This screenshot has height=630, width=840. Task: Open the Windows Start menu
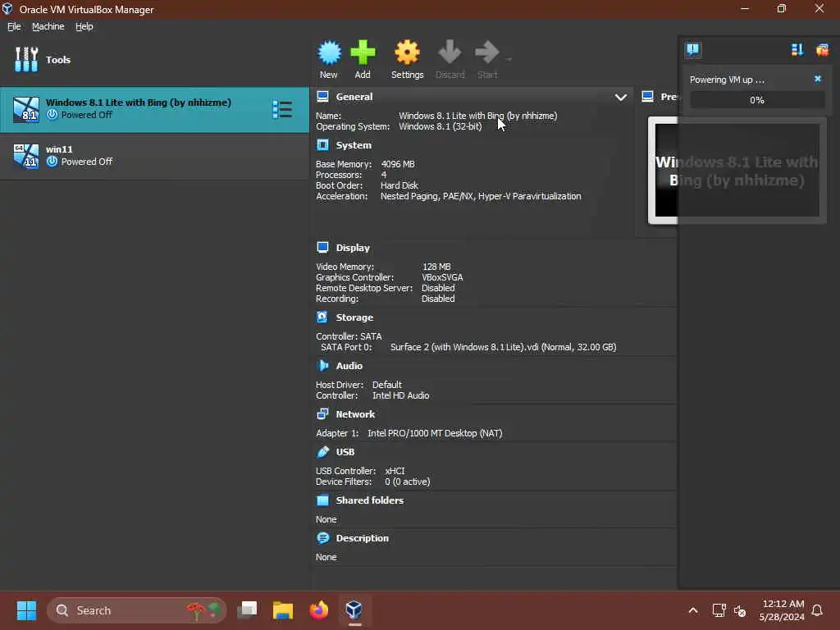(x=26, y=610)
